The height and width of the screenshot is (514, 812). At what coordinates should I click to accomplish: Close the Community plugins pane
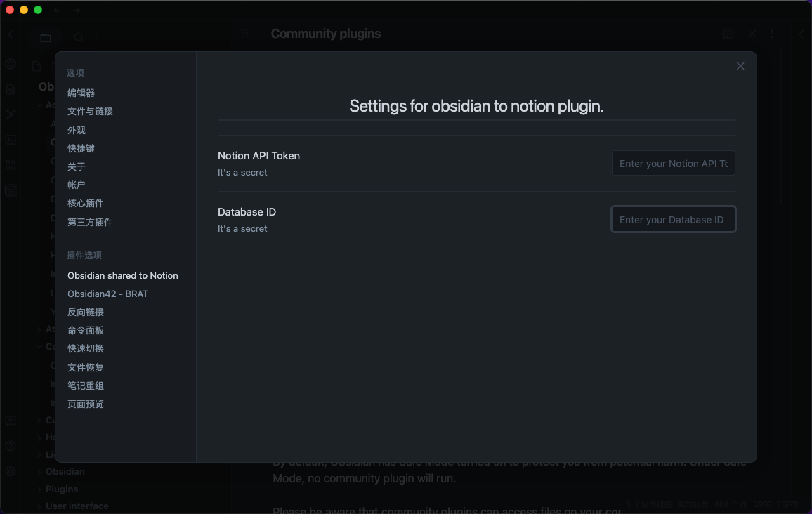tap(752, 34)
